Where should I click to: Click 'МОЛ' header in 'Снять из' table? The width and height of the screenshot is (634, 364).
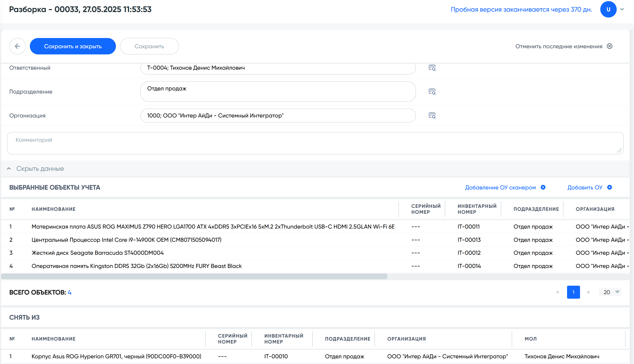(x=530, y=339)
